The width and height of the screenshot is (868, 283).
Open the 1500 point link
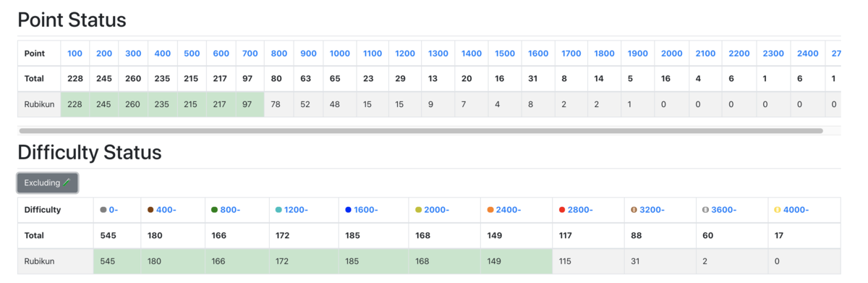(x=505, y=54)
